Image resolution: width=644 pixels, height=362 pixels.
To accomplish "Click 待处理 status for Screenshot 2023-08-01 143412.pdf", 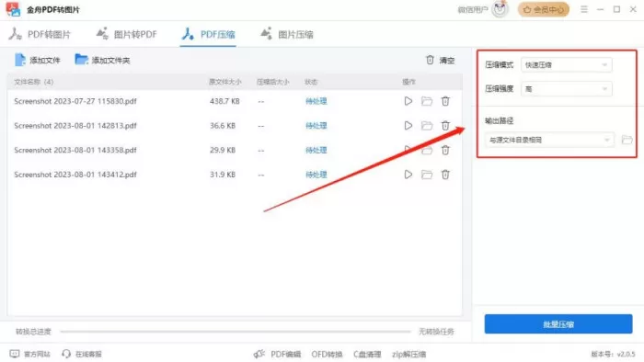I will point(316,175).
